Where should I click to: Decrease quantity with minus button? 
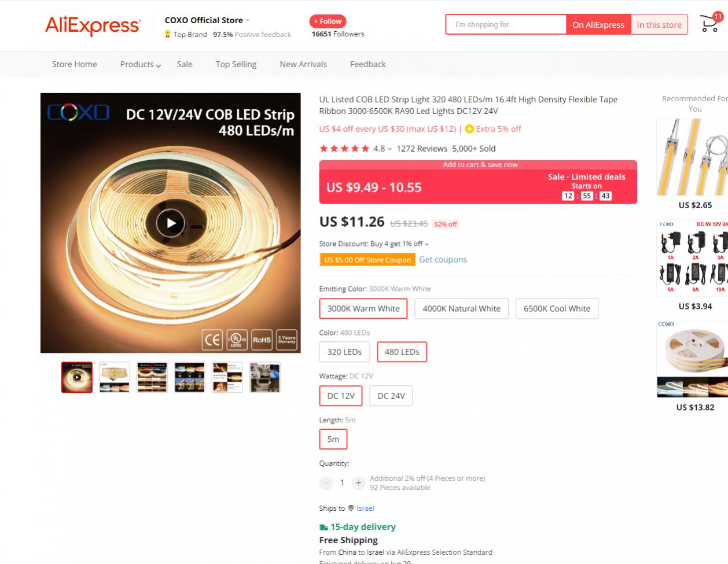[326, 482]
